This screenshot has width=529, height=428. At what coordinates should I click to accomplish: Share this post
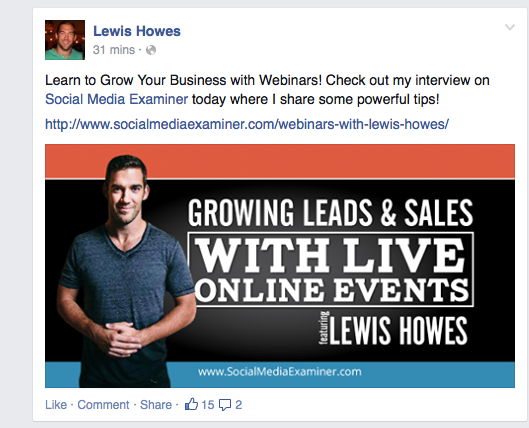click(156, 404)
